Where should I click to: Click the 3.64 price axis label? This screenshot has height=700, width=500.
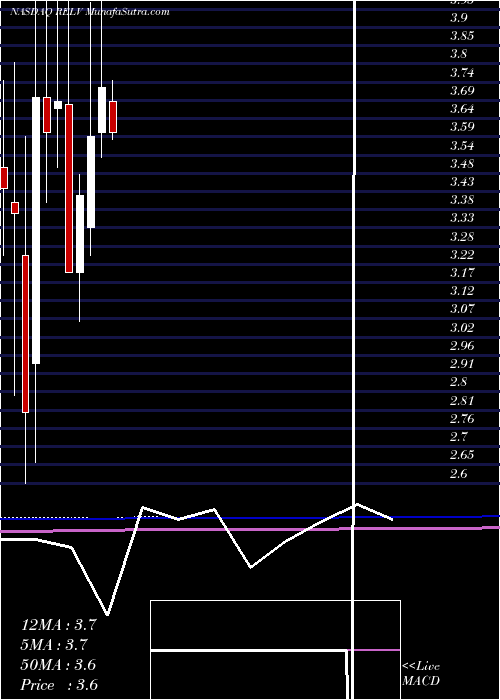[462, 109]
